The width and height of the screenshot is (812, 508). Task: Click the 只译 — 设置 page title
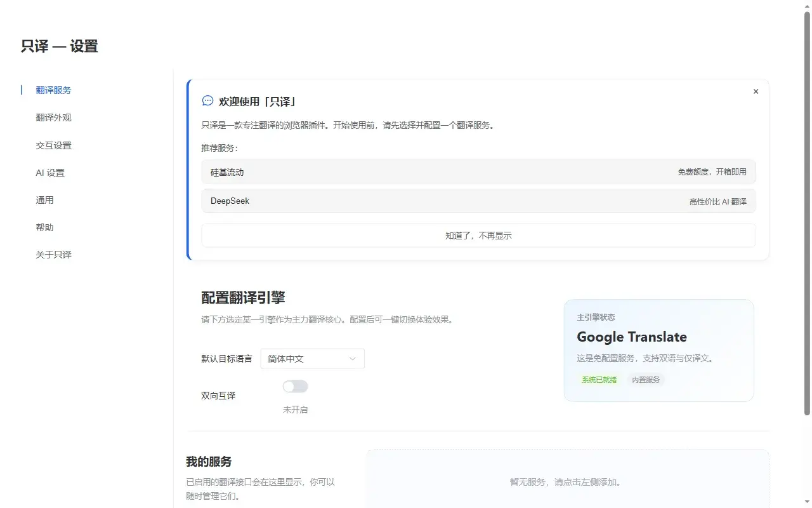tap(60, 46)
